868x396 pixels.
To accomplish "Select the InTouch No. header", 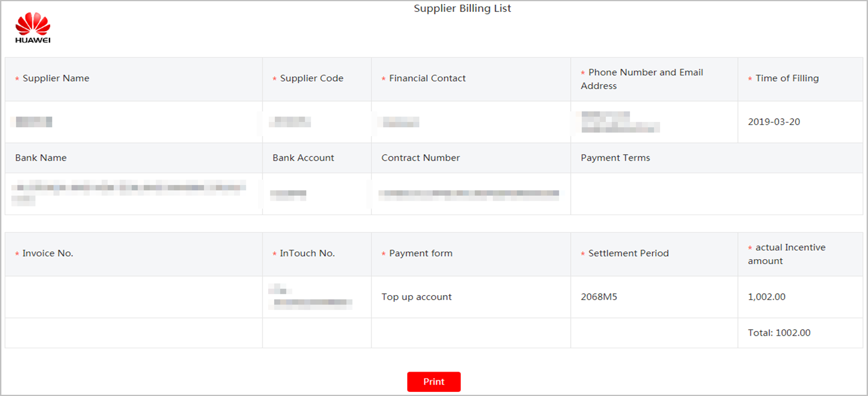I will click(x=317, y=254).
